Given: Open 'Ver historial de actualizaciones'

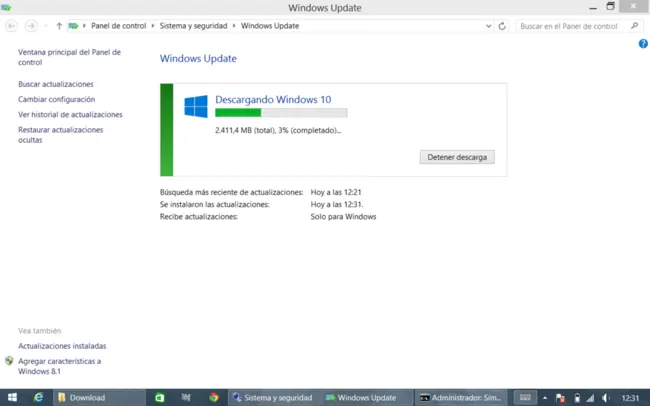Looking at the screenshot, I should 70,114.
